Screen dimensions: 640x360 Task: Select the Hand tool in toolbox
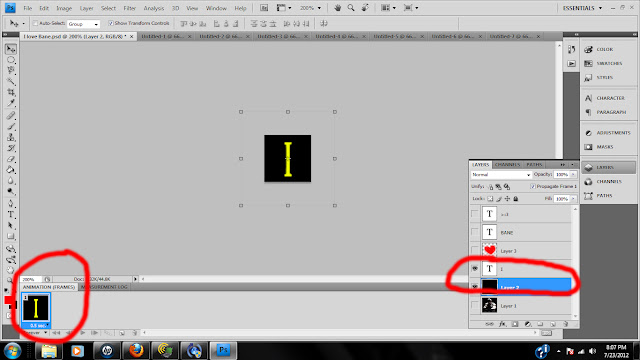(x=11, y=270)
